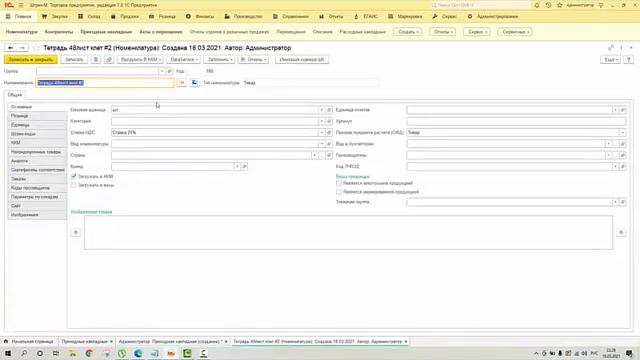Click the Записать button
The width and height of the screenshot is (640, 360).
(74, 60)
